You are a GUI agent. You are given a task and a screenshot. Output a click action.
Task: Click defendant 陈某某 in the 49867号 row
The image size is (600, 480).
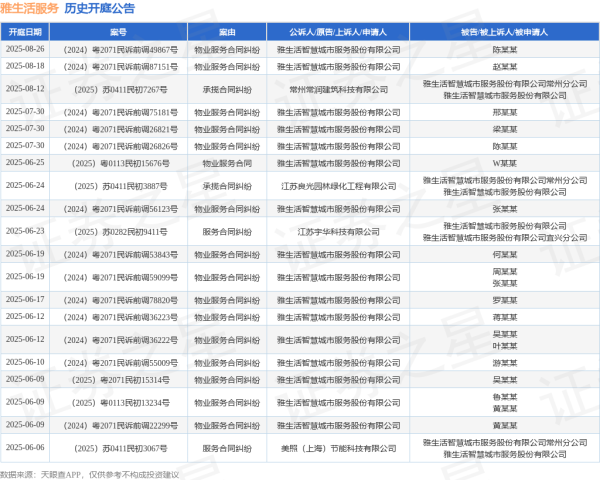[505, 50]
